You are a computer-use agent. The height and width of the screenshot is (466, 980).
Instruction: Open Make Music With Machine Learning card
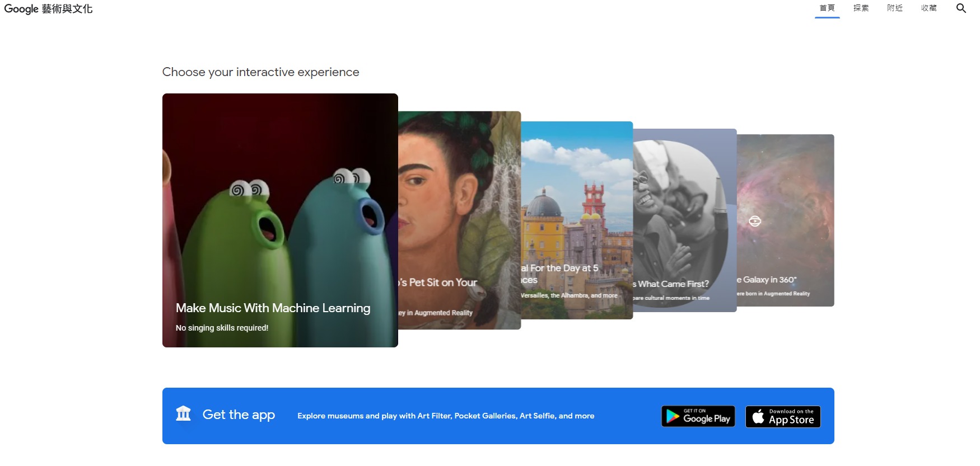tap(280, 220)
